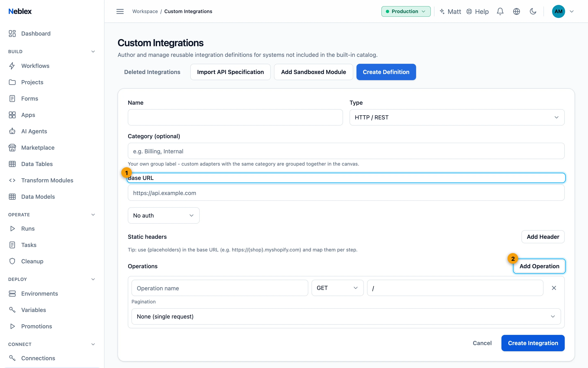The image size is (588, 368).
Task: Click the Name input field
Action: 235,117
